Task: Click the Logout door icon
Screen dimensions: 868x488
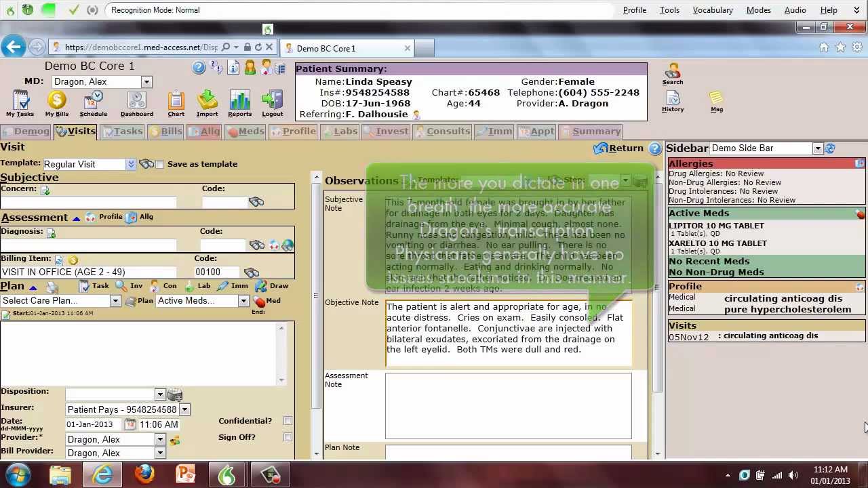Action: coord(273,104)
